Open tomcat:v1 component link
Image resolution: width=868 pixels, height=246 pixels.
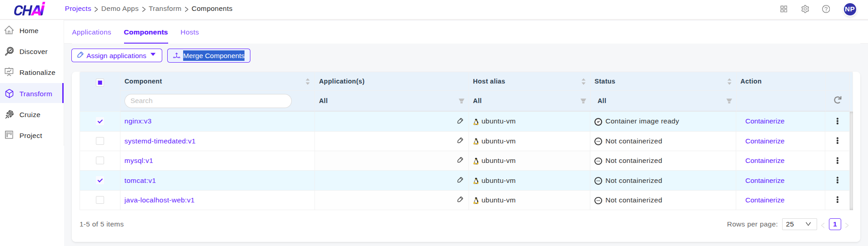coord(140,181)
